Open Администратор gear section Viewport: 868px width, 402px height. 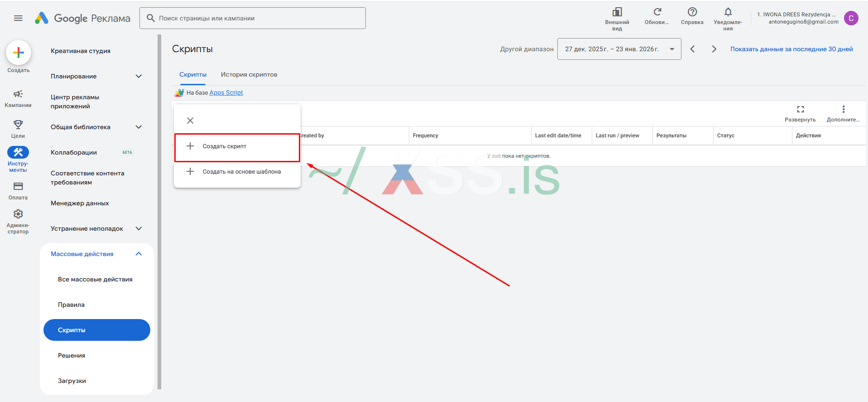coord(18,214)
